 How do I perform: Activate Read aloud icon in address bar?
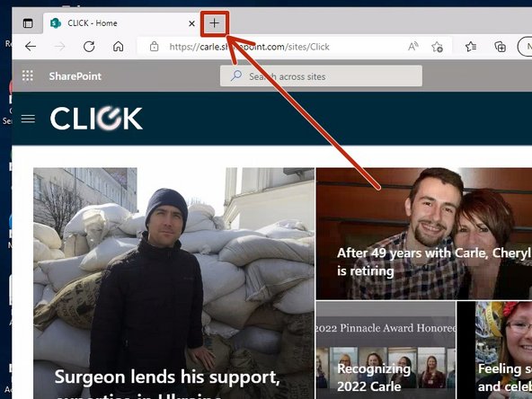coord(412,47)
